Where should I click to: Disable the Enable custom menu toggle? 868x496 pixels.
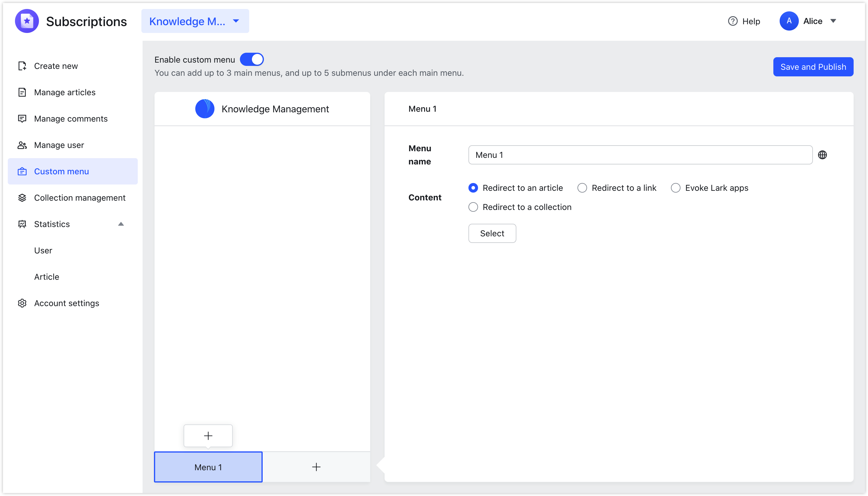coord(252,59)
